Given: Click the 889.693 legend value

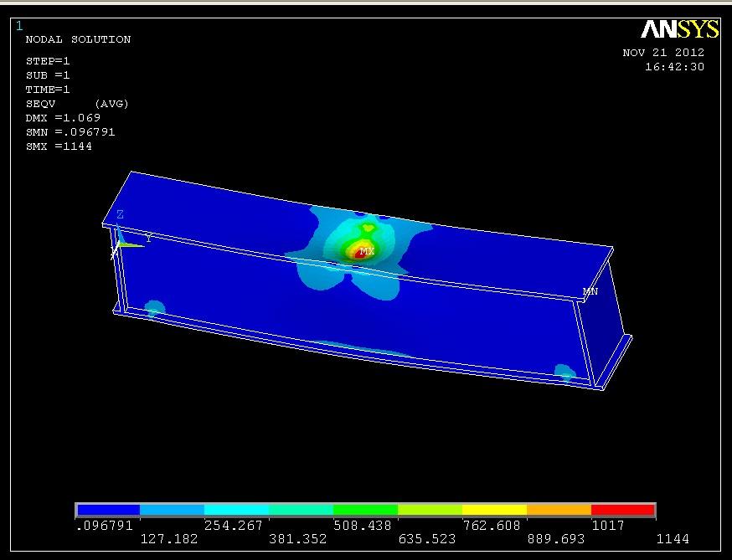Looking at the screenshot, I should tap(556, 539).
